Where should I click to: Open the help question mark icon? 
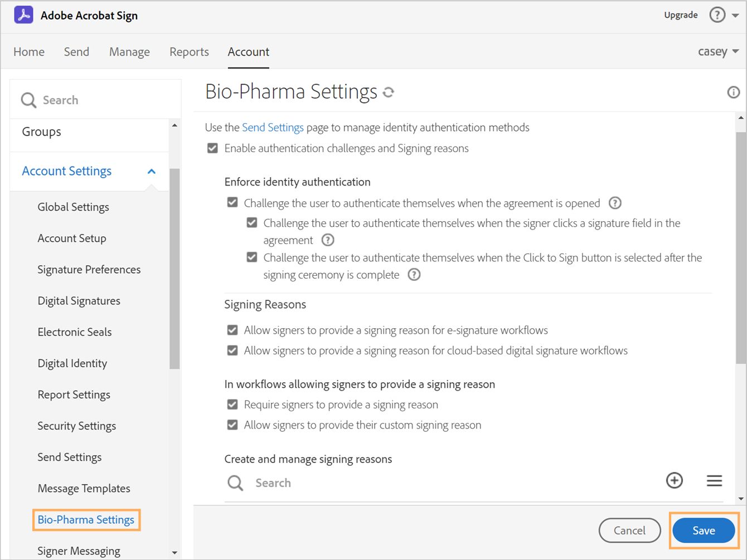point(717,15)
